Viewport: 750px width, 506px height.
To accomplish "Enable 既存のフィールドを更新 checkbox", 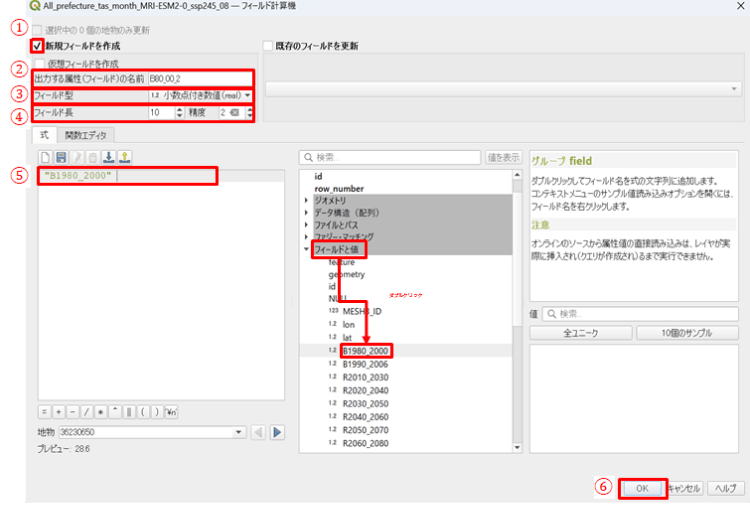I will pos(267,46).
